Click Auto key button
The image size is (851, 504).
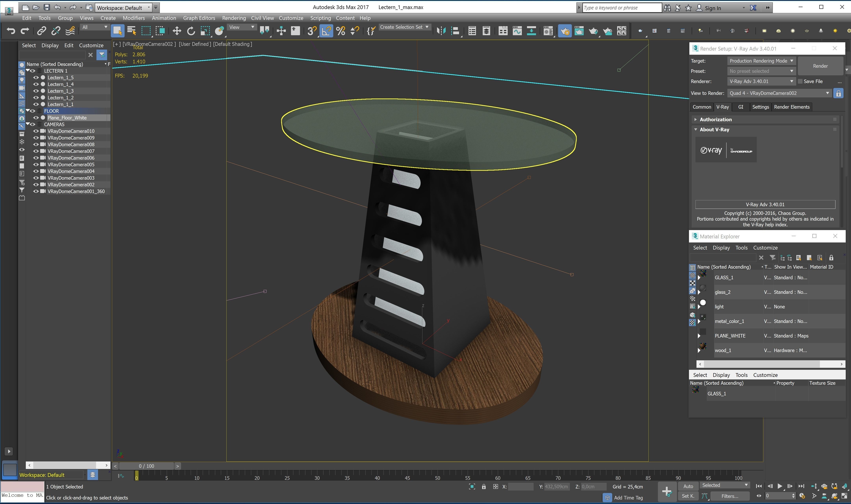click(688, 486)
